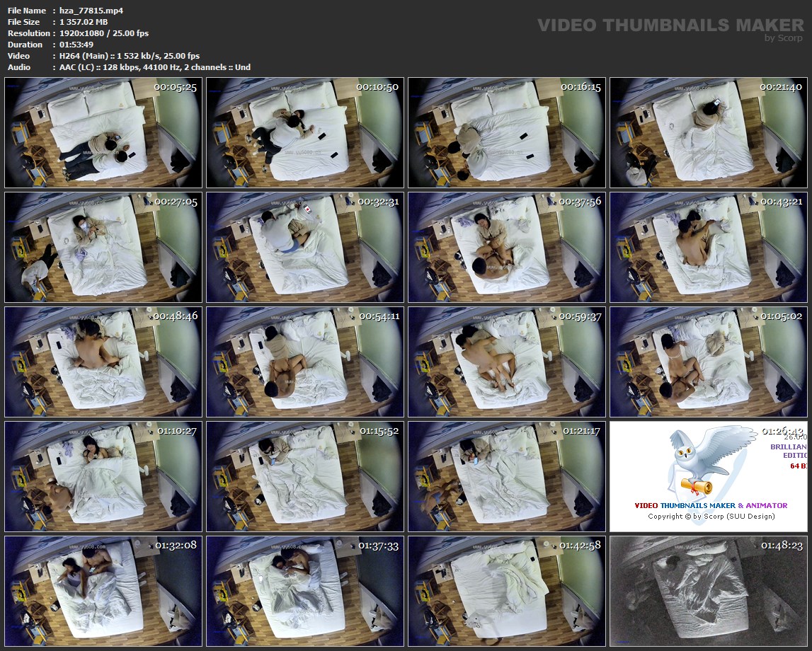Open the thumbnail at 00:05:25
The width and height of the screenshot is (812, 651).
click(x=104, y=132)
